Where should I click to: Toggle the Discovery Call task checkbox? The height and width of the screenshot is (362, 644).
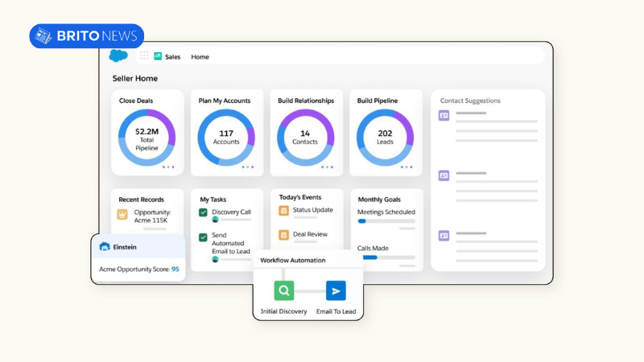tap(203, 212)
